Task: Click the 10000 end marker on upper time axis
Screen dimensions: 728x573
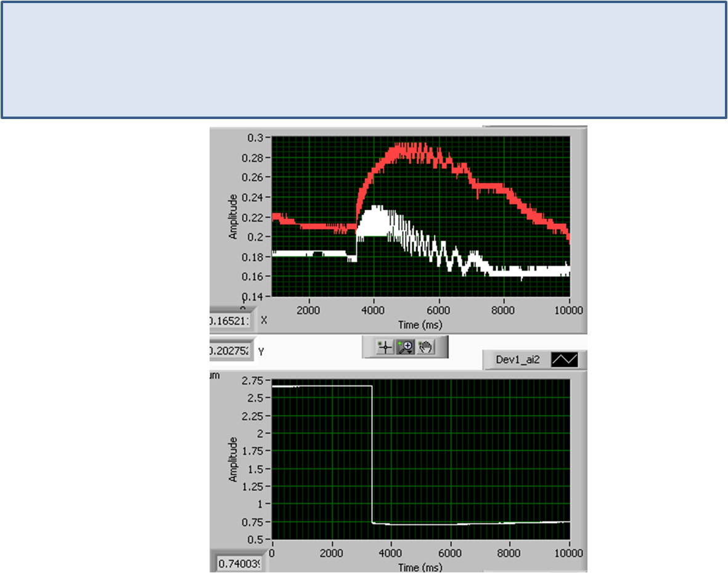Action: (569, 310)
